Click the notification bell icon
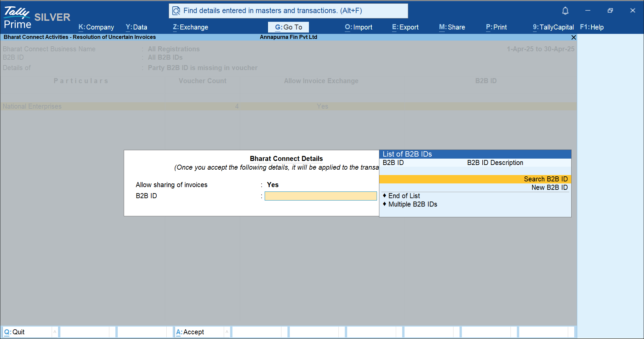Image resolution: width=644 pixels, height=339 pixels. click(x=565, y=11)
